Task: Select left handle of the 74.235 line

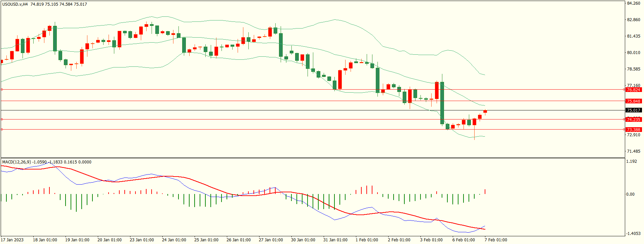Action: [x=2, y=119]
